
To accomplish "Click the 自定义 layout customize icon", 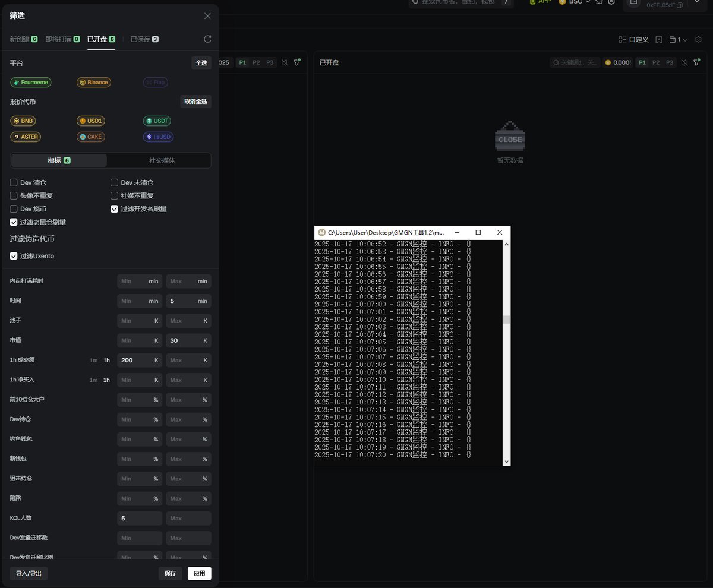I will 622,40.
